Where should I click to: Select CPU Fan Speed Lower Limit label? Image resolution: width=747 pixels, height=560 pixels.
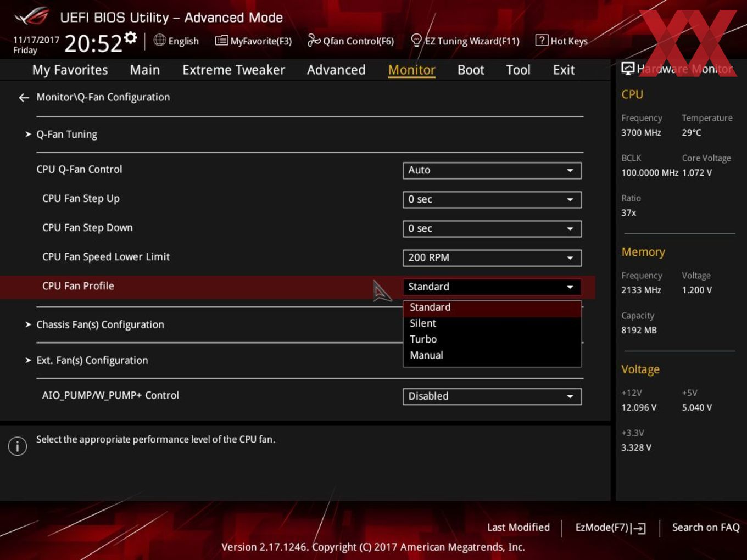(106, 257)
